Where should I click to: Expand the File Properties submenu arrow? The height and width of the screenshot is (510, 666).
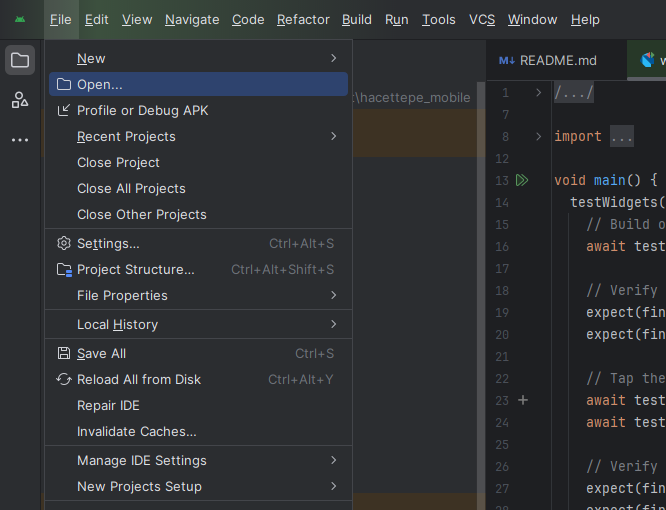pos(333,295)
